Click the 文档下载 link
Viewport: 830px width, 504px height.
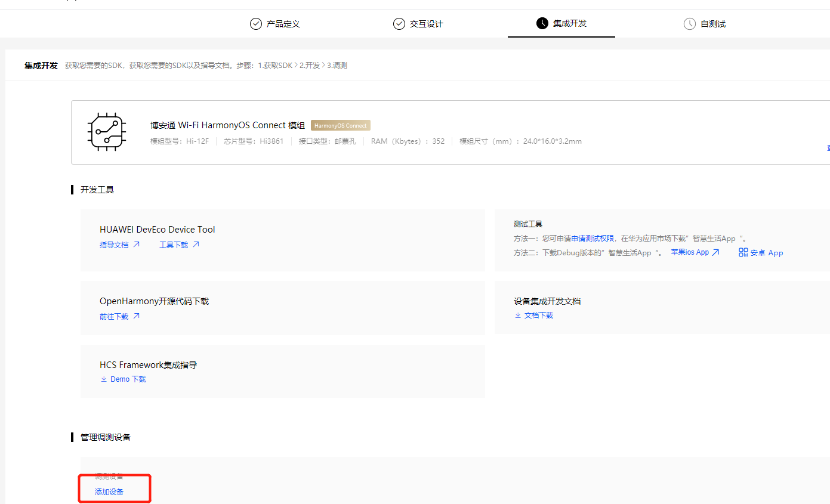pos(539,315)
